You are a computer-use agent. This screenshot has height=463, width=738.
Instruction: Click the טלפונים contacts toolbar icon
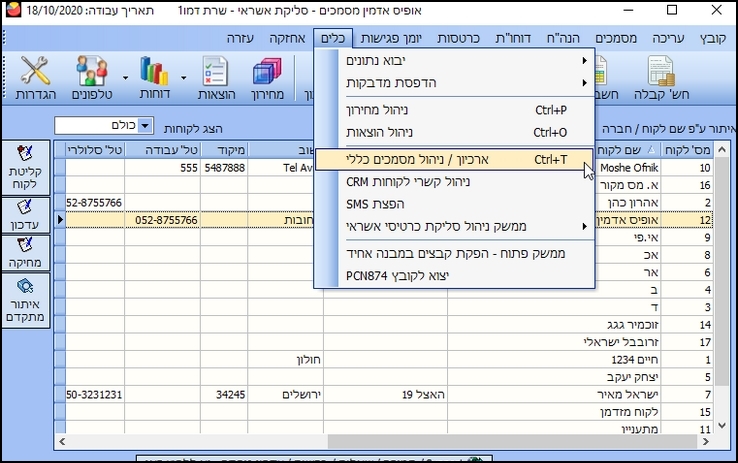click(91, 78)
